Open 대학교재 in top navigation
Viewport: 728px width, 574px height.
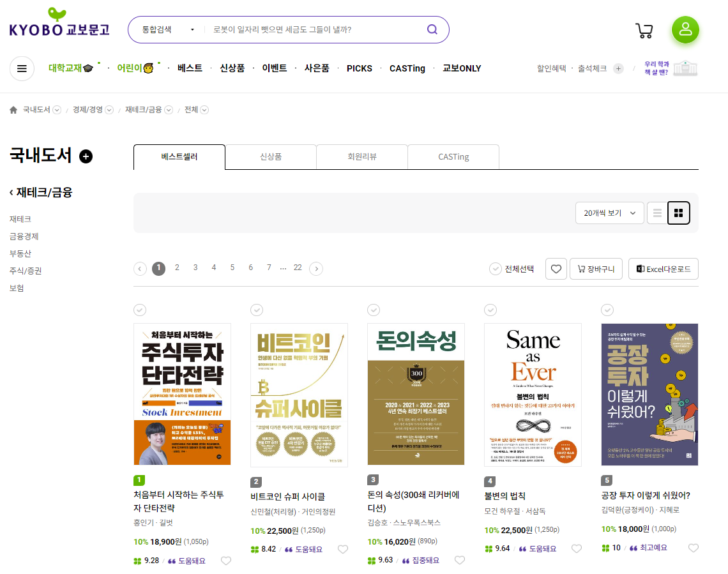[x=71, y=68]
